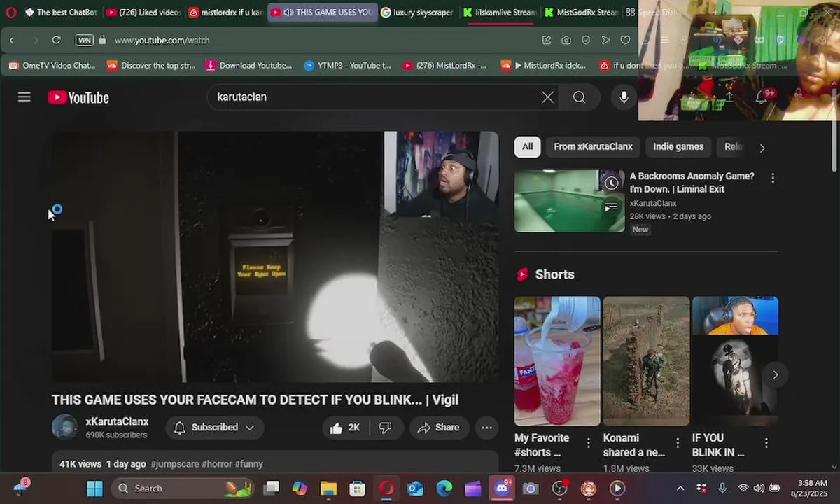Mute the 'THIS GAME USES YOU' tab audio icon
840x504 pixels.
click(x=288, y=13)
